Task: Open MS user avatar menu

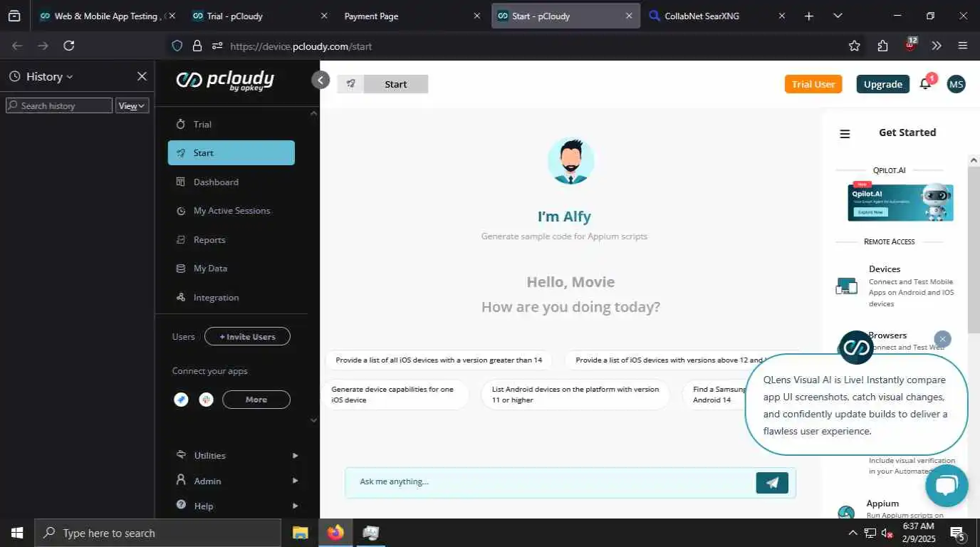Action: pos(956,84)
